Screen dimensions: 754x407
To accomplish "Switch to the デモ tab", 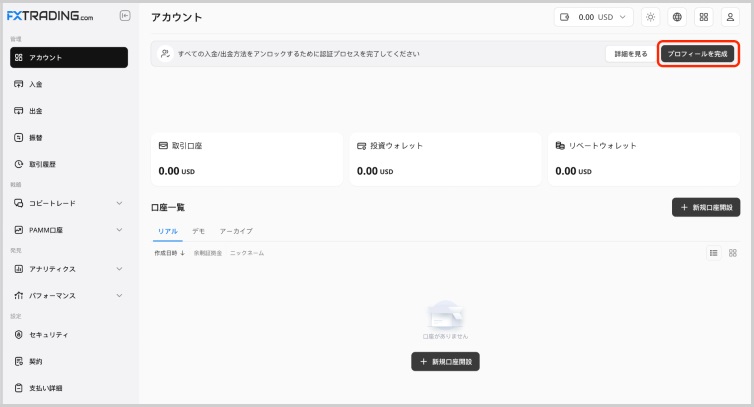I will (x=198, y=231).
